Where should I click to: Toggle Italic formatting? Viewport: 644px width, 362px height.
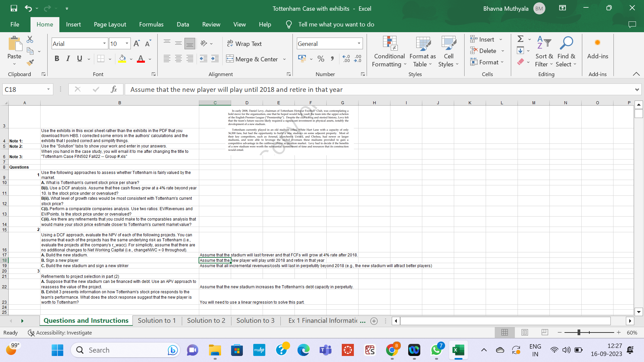68,59
